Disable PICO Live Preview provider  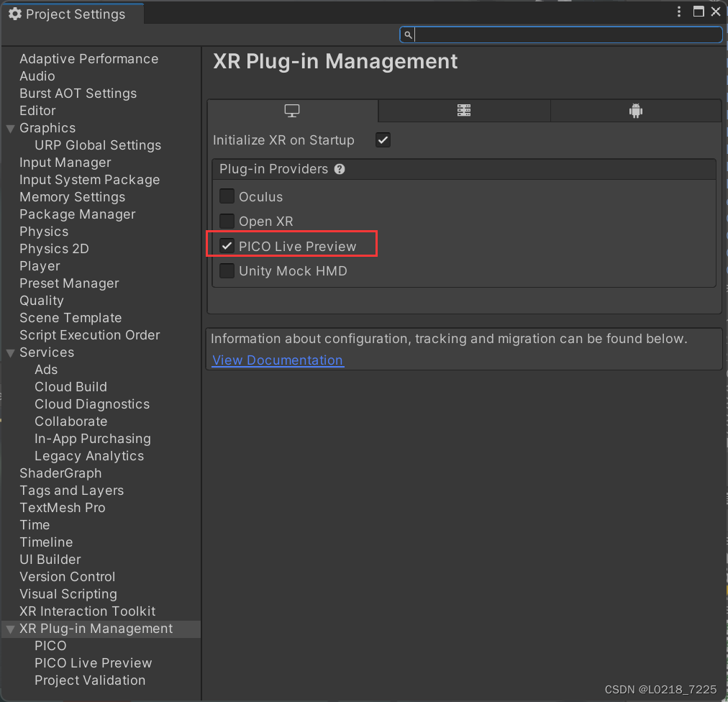point(227,246)
